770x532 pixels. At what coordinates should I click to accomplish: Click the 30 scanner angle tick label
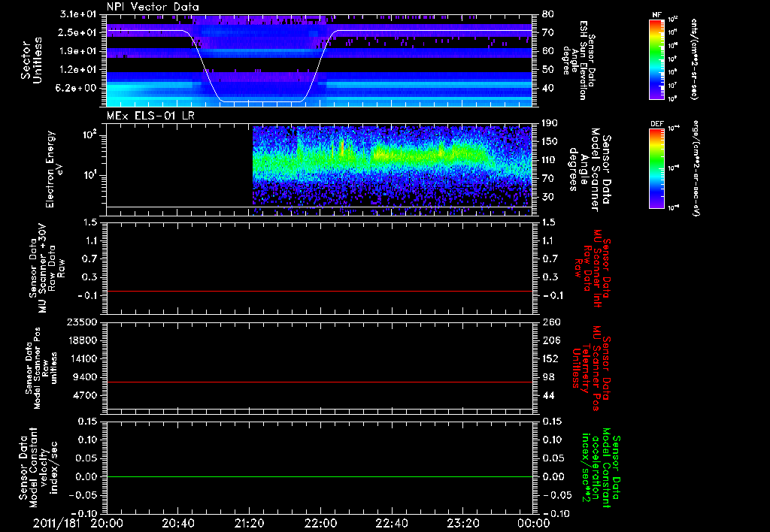point(548,197)
